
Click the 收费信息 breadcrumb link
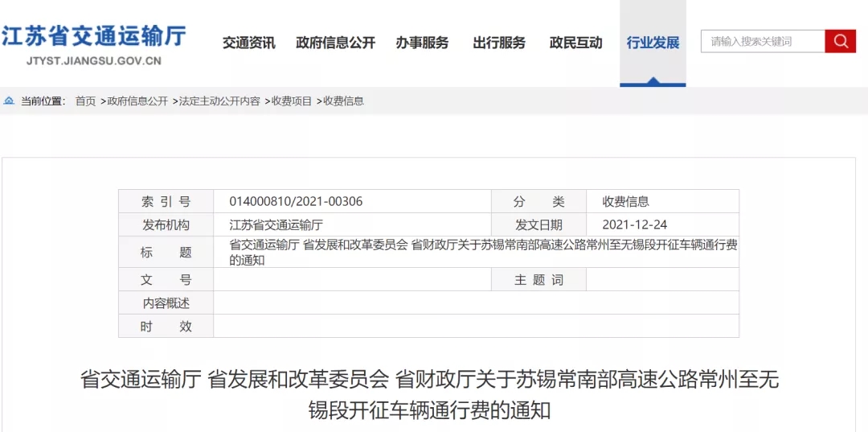click(x=343, y=101)
